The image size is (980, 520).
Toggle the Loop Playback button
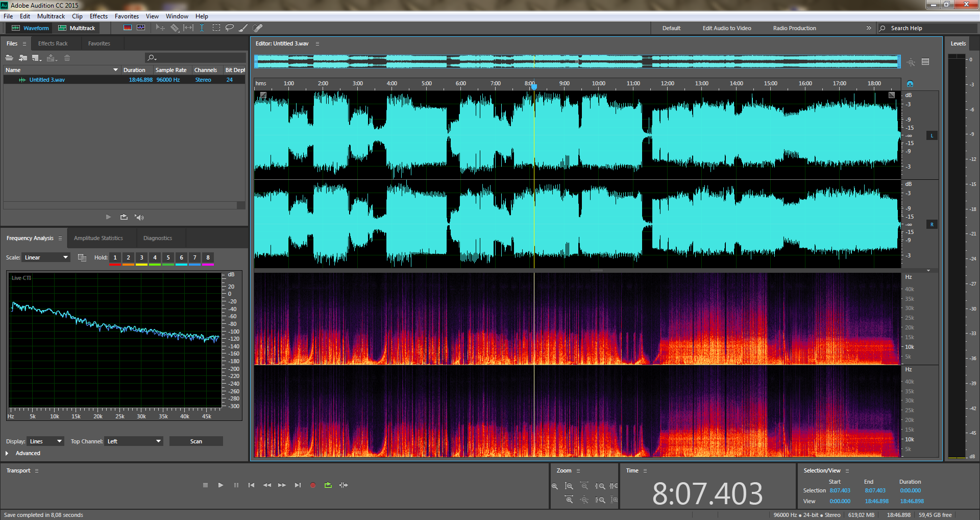point(328,485)
